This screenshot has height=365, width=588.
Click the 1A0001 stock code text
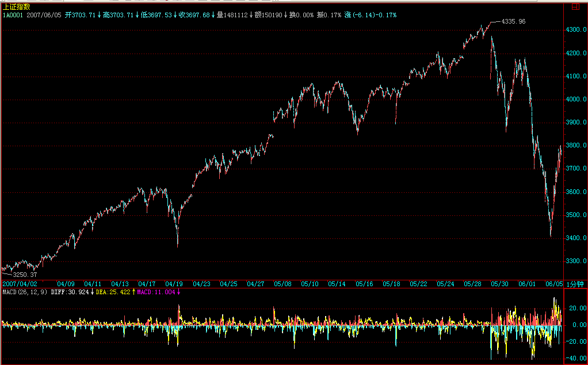pos(12,14)
